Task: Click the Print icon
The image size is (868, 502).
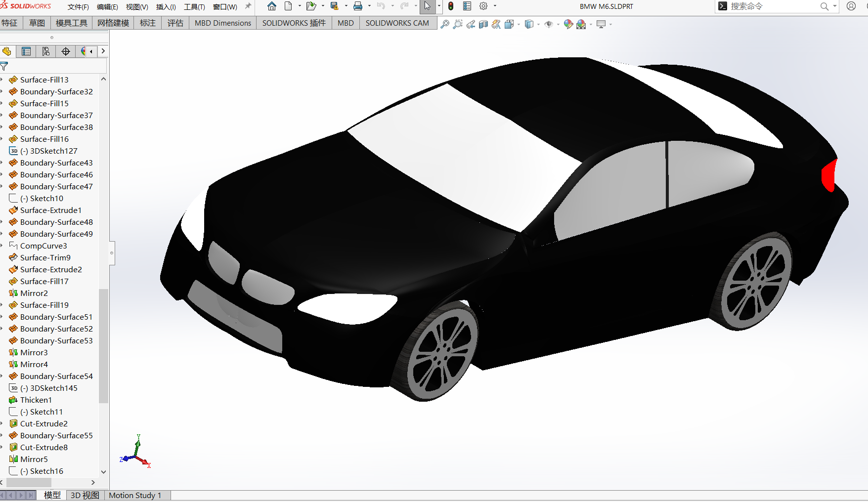Action: [358, 6]
